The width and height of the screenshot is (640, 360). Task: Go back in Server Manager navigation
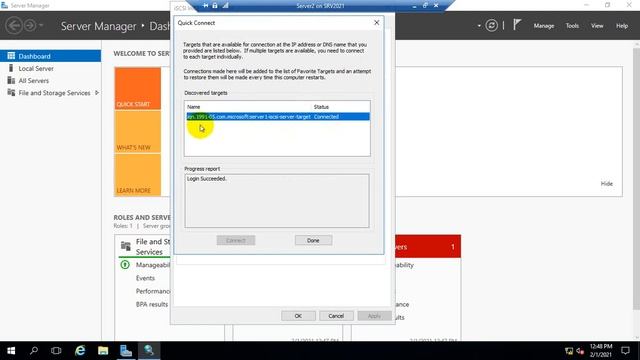click(x=14, y=26)
